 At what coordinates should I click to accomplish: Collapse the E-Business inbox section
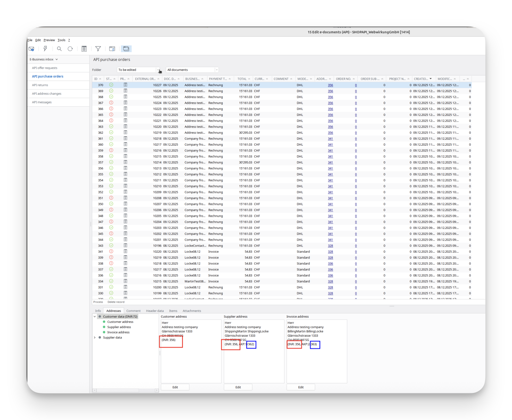pyautogui.click(x=57, y=59)
